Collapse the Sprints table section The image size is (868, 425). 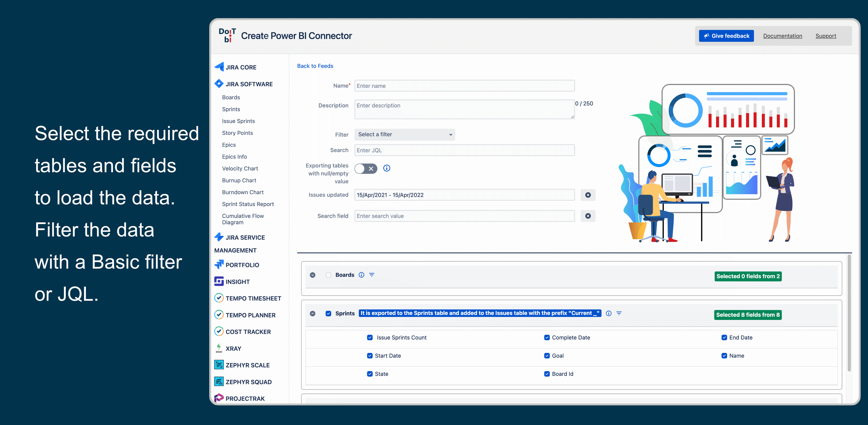coord(313,313)
